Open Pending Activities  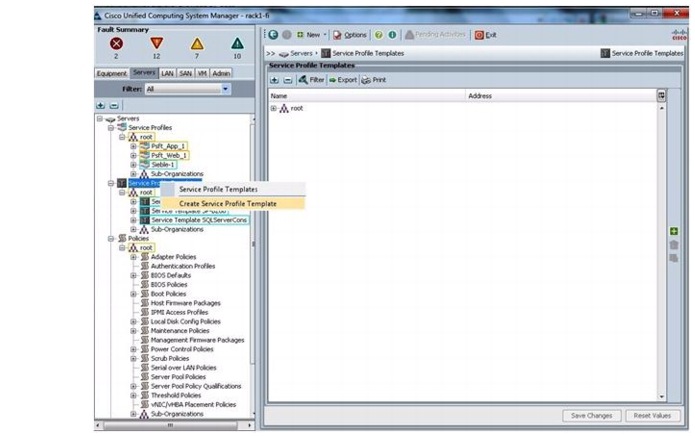pyautogui.click(x=435, y=35)
